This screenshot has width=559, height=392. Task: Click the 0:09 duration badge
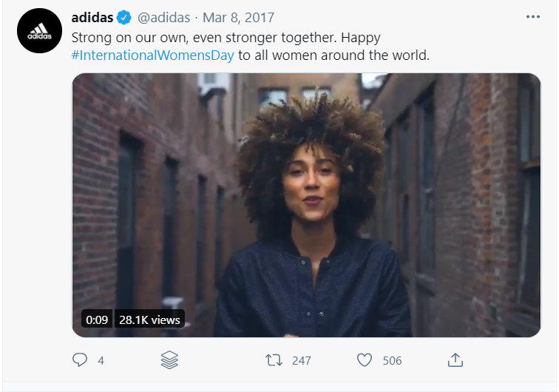97,320
